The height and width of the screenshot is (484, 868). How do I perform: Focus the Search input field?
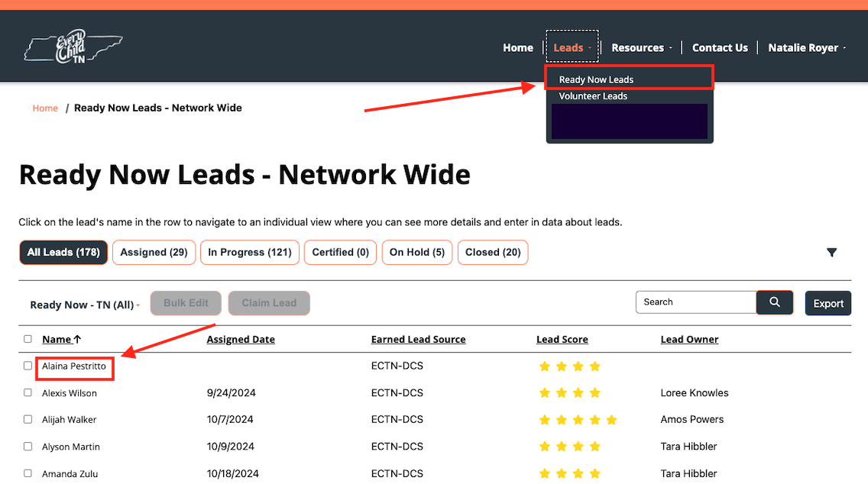[x=696, y=302]
